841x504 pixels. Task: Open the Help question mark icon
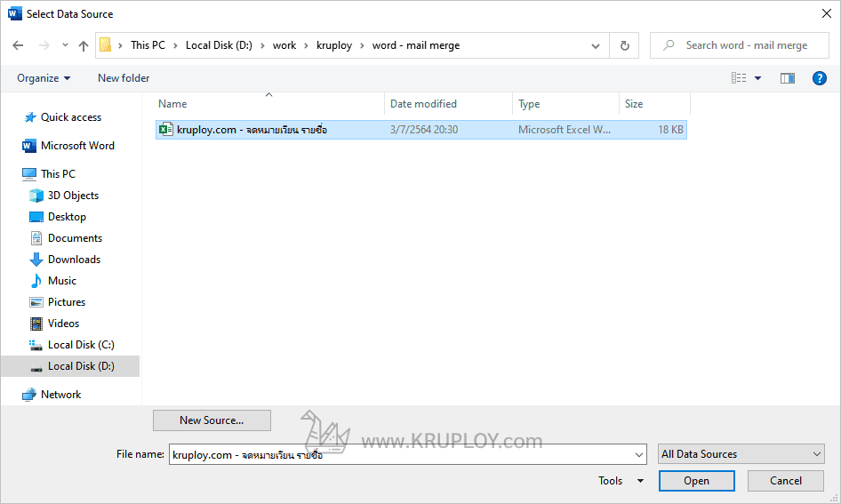click(x=820, y=78)
